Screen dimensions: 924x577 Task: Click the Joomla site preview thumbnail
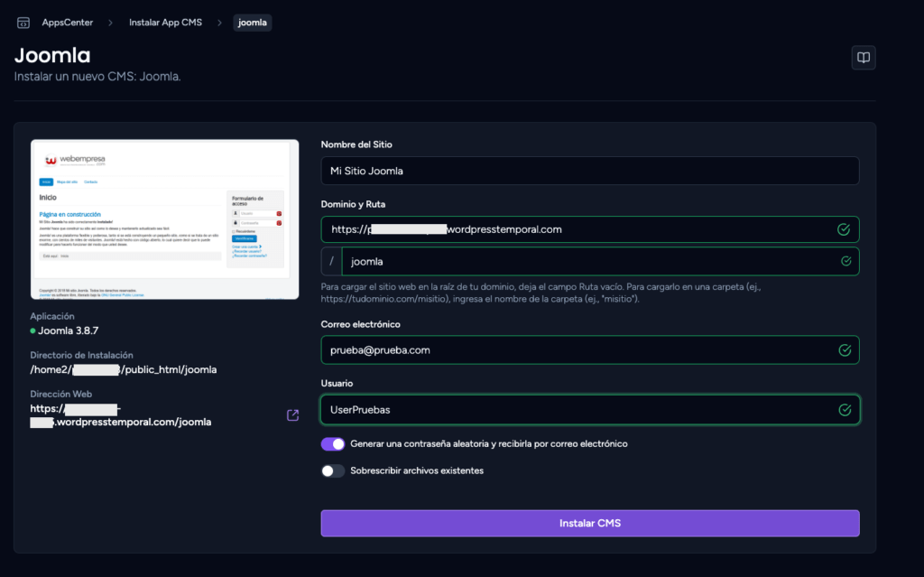point(165,219)
